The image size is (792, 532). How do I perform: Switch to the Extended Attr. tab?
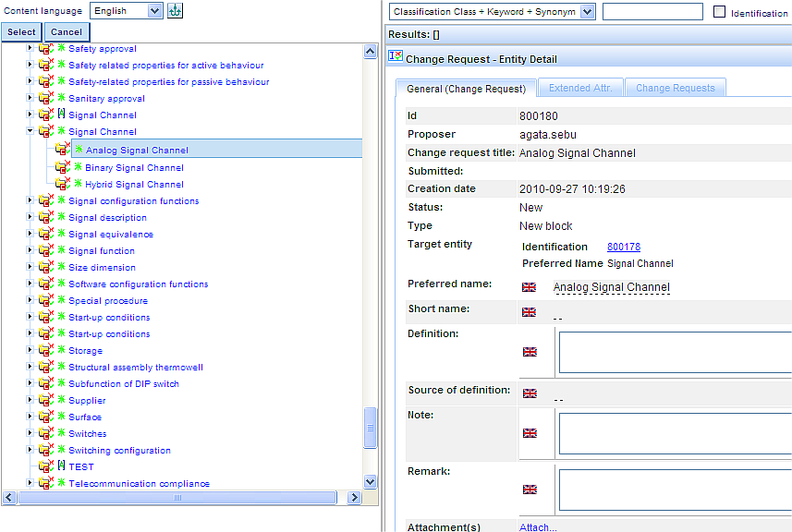[579, 88]
